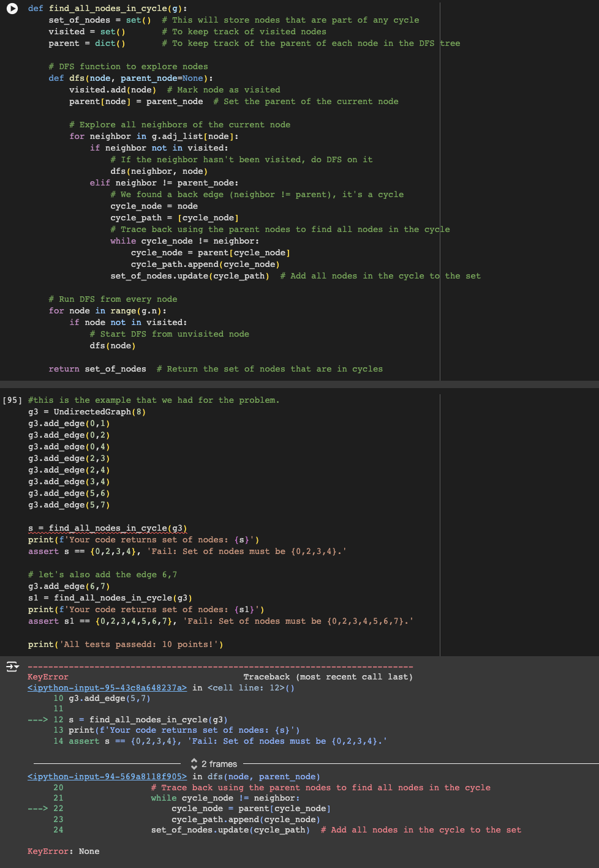The height and width of the screenshot is (868, 599).
Task: Click 'assert s1 == {0,2,3,4,5,6,7}' line
Action: 220,621
